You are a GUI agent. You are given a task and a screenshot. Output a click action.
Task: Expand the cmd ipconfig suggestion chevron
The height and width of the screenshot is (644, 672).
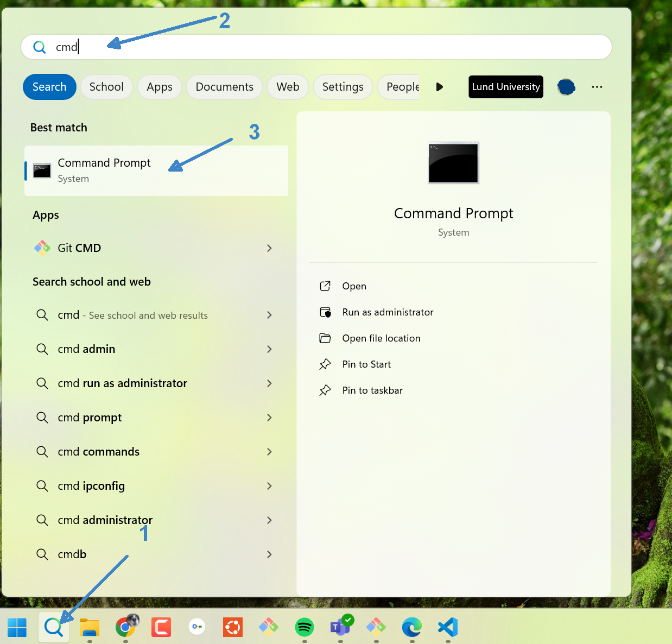(x=269, y=486)
